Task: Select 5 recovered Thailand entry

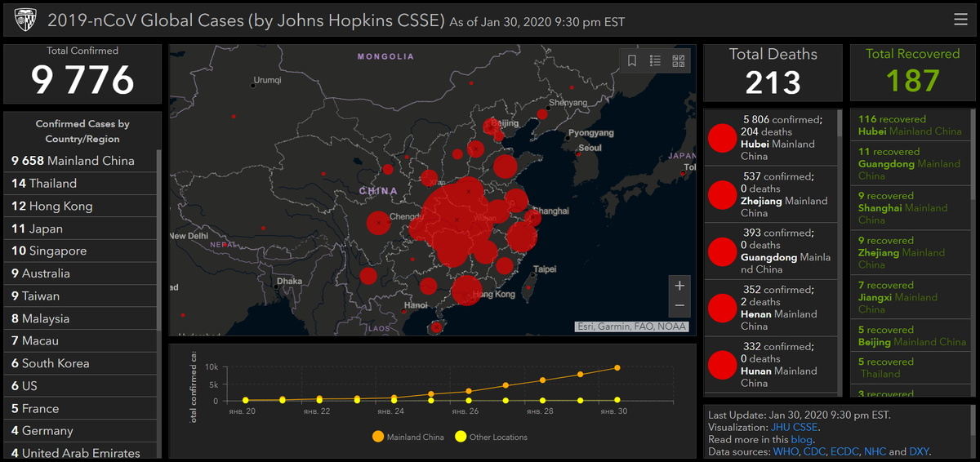Action: click(x=910, y=367)
